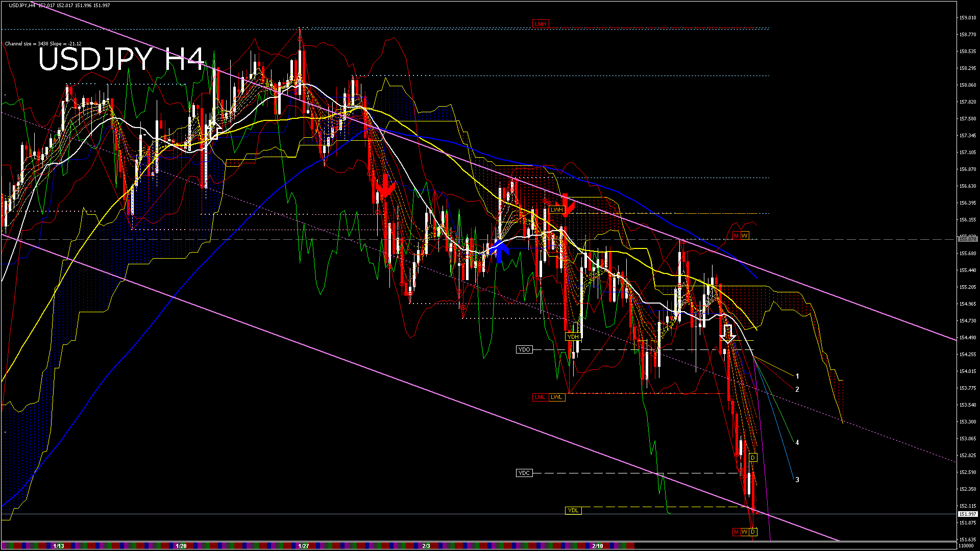This screenshot has height=551, width=980.
Task: Click the LMH level label
Action: pos(540,24)
